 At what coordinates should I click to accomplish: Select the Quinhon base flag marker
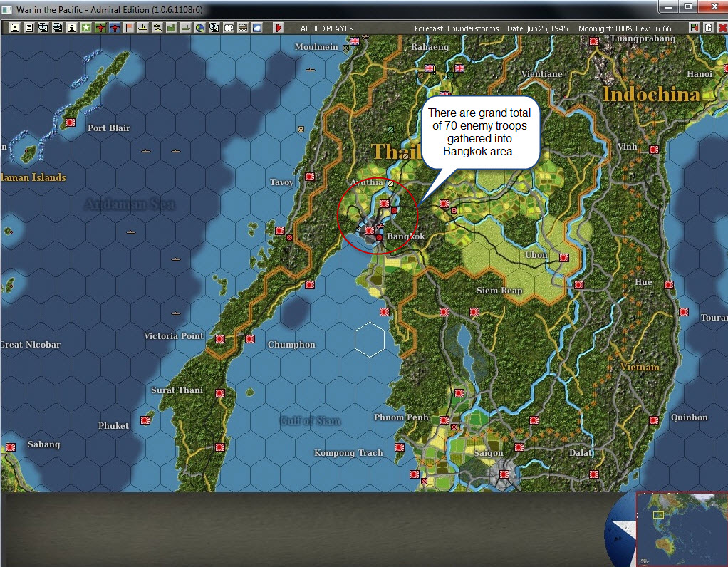pyautogui.click(x=654, y=420)
